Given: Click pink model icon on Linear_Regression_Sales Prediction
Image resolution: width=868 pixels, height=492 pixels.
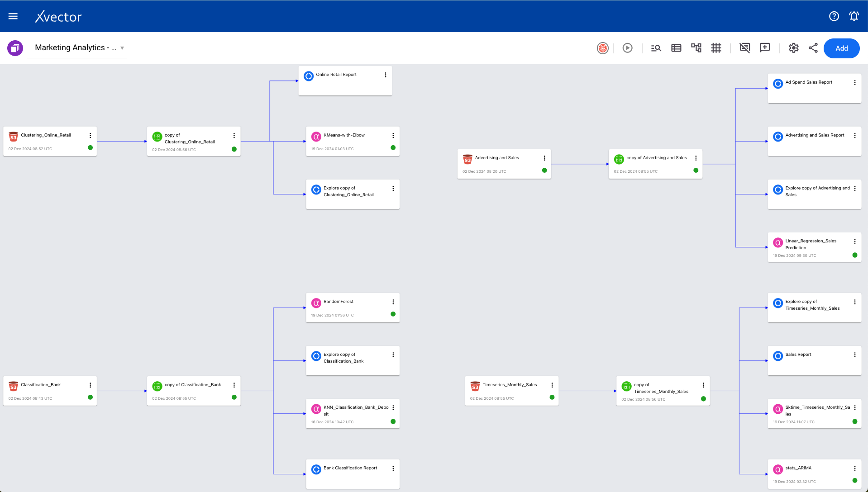Looking at the screenshot, I should pos(777,242).
